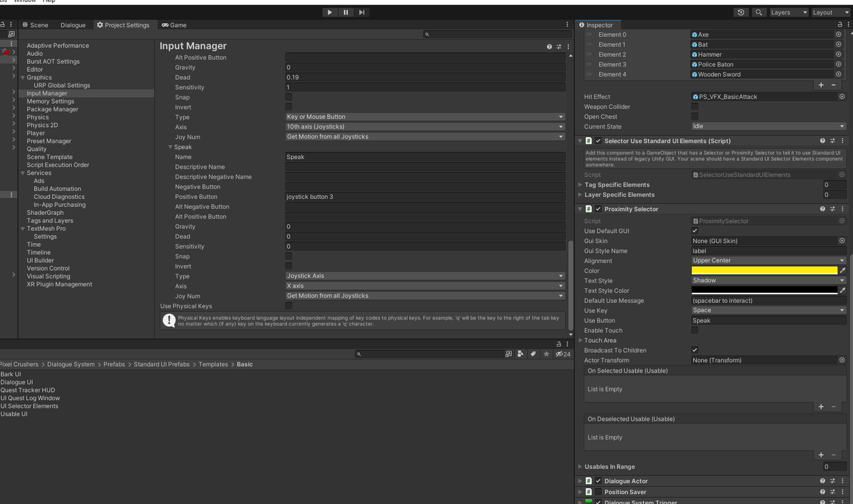Open Input Manager three-dot menu
Viewport: 853px width, 504px height.
click(x=568, y=47)
